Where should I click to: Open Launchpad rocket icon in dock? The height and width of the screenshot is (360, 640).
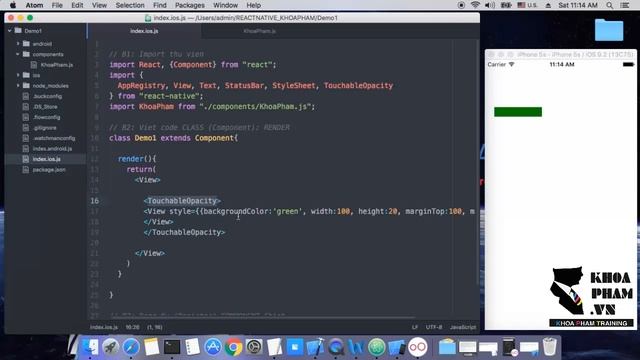tap(110, 347)
